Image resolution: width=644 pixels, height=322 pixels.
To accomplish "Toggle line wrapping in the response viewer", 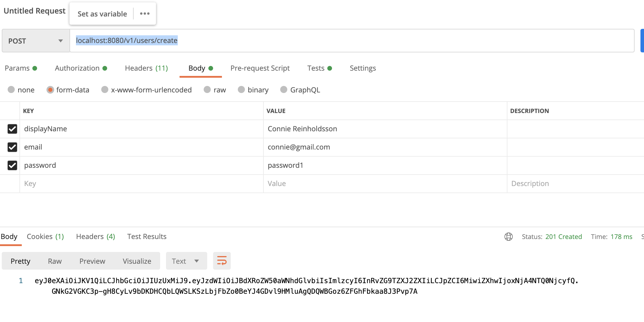I will pos(222,260).
